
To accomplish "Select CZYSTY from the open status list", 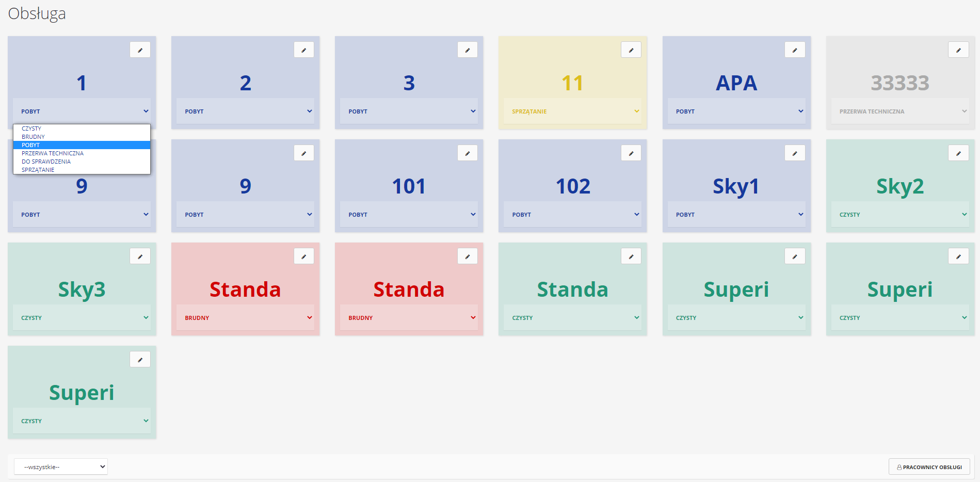I will pos(31,128).
